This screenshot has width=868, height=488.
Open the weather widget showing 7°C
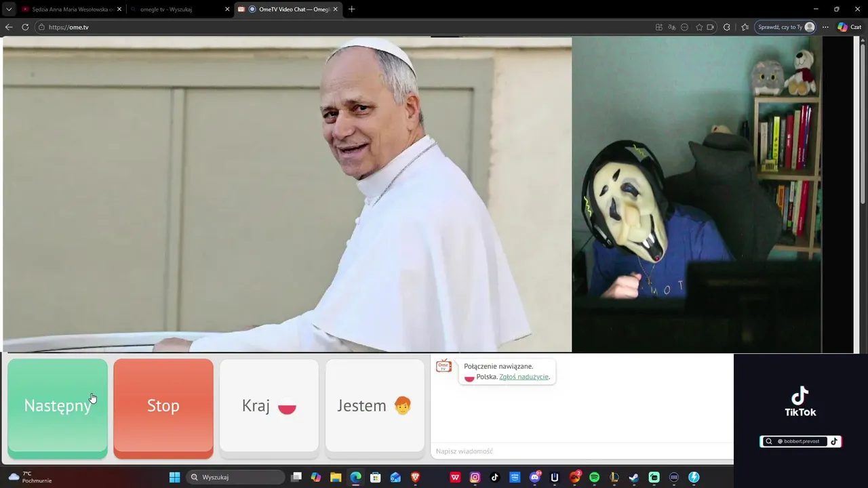click(30, 477)
